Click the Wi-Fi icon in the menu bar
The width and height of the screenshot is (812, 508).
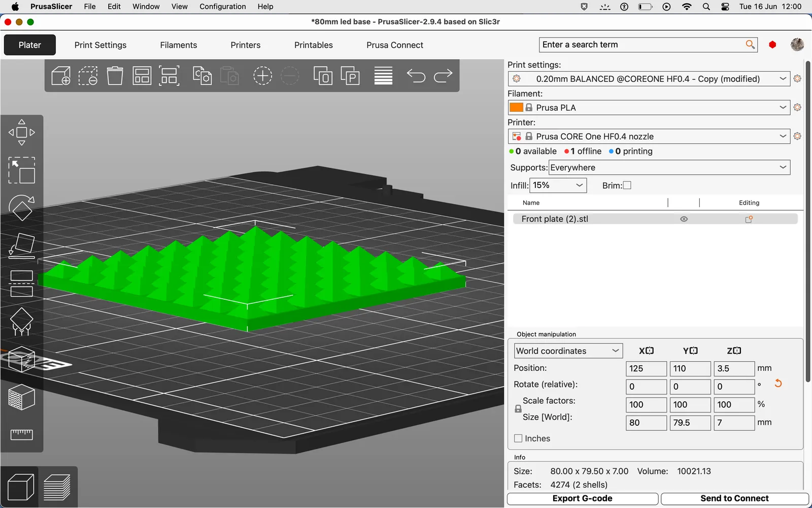click(687, 7)
